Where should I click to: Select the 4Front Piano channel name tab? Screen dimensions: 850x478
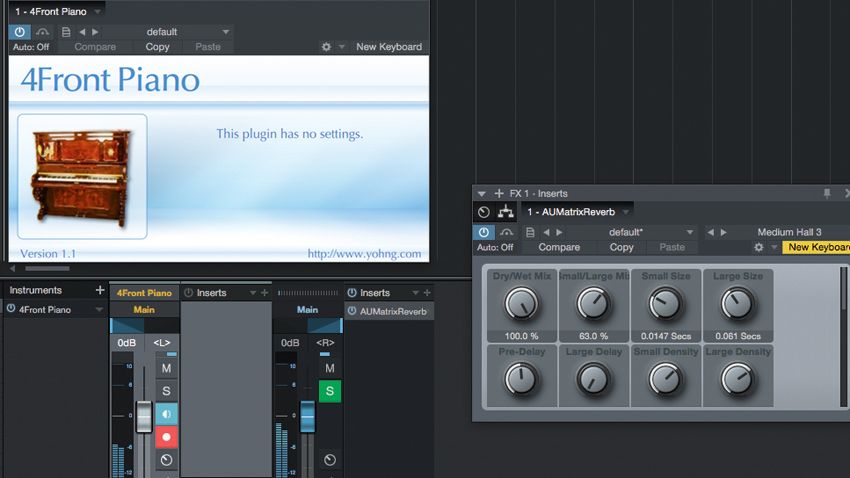[x=144, y=293]
